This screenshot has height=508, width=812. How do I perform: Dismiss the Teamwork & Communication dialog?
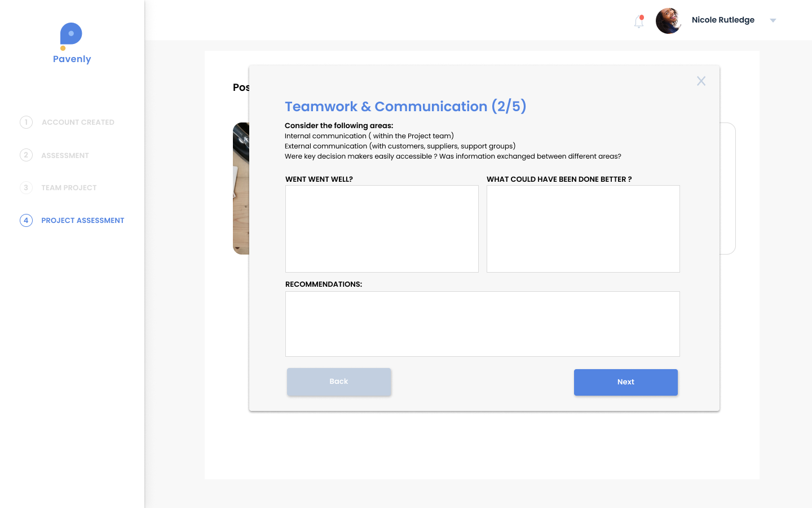701,81
